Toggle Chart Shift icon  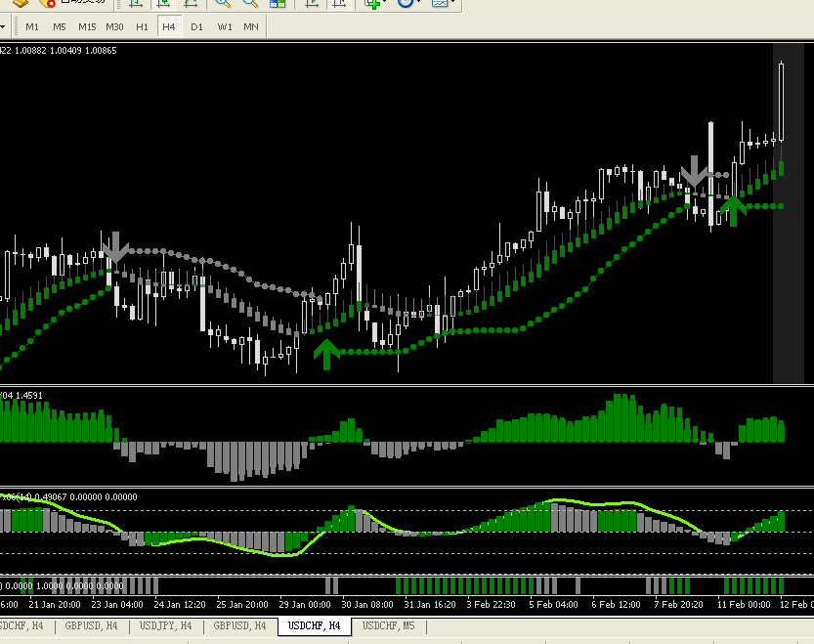[x=339, y=3]
